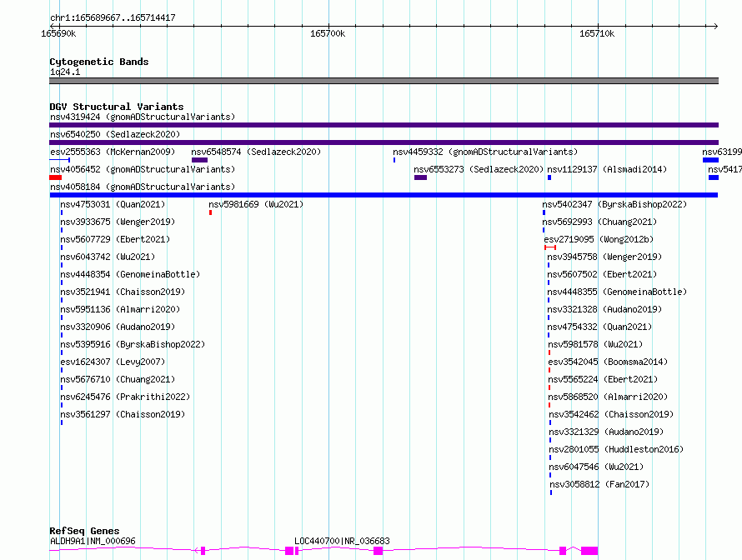Click nsv5868520 Almarri2020 variant
The width and height of the screenshot is (742, 560).
(x=608, y=397)
